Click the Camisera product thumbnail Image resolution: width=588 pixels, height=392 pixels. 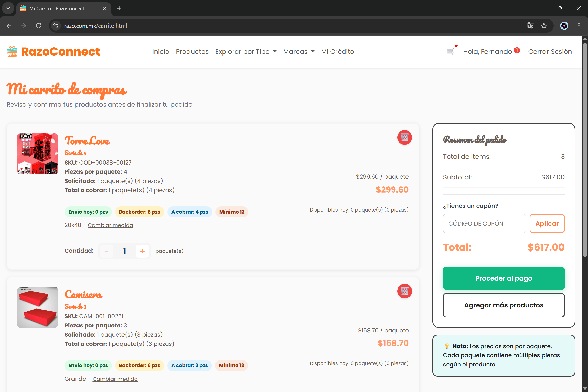point(38,307)
